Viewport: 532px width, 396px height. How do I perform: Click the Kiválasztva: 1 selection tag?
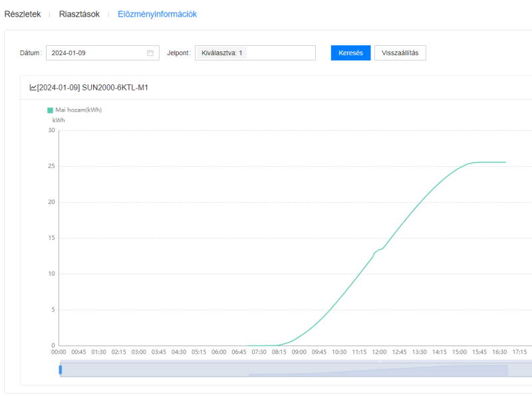coord(222,53)
